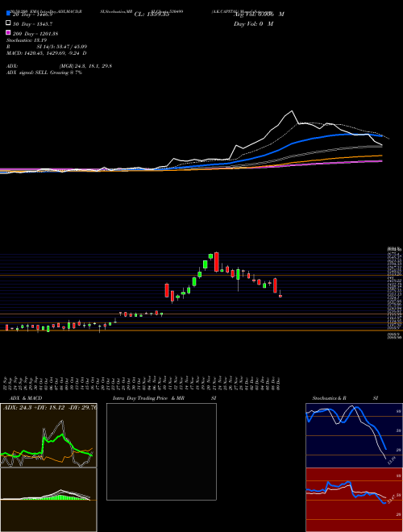Click the 13.19 label in the Stochastics panel
The image size is (403, 532).
tap(392, 461)
